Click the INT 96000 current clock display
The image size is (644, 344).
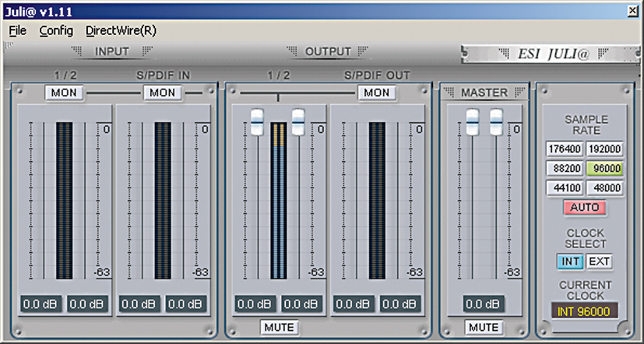tap(585, 311)
